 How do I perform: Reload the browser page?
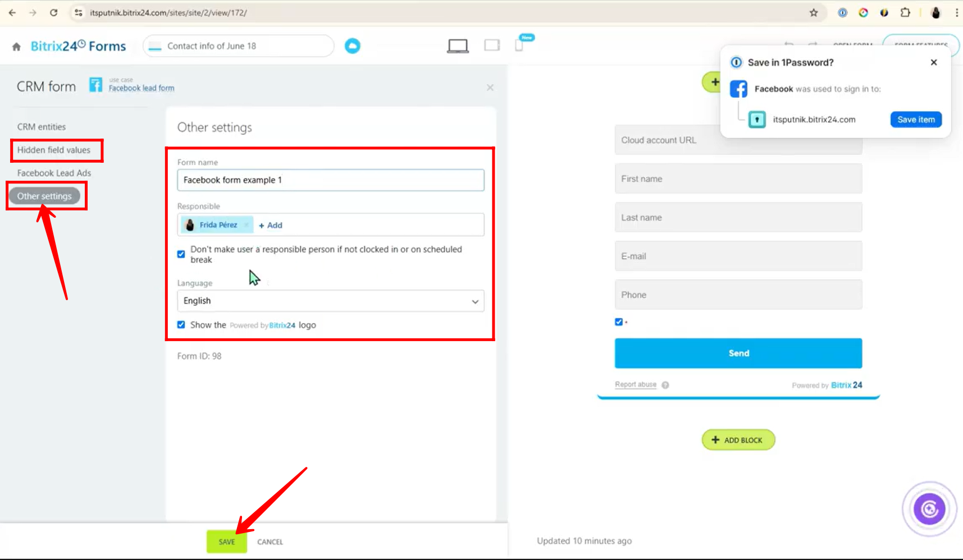[53, 12]
